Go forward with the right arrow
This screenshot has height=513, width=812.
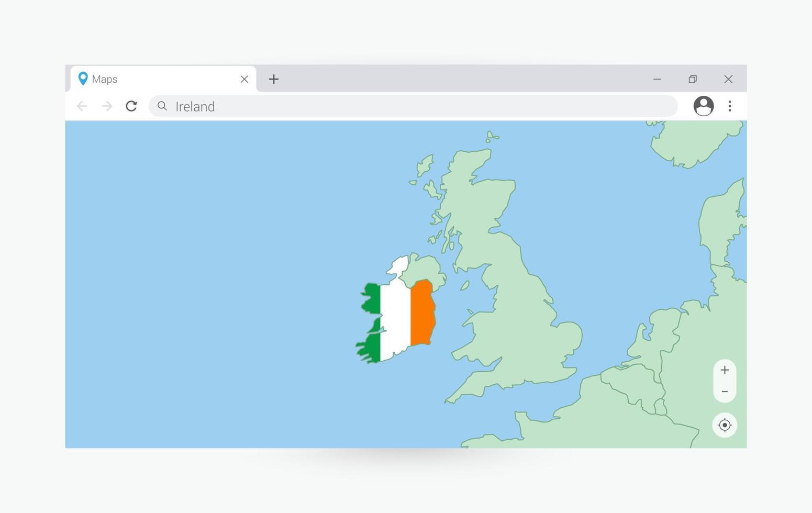click(107, 106)
